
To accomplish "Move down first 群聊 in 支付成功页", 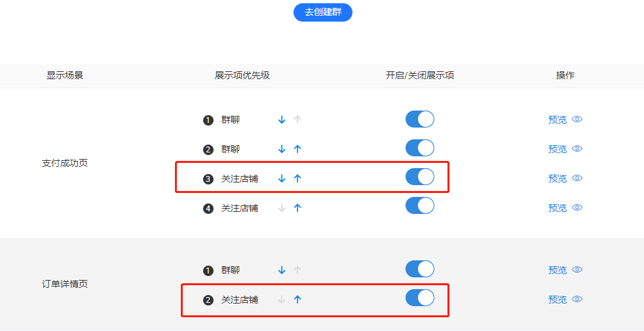I will 282,120.
